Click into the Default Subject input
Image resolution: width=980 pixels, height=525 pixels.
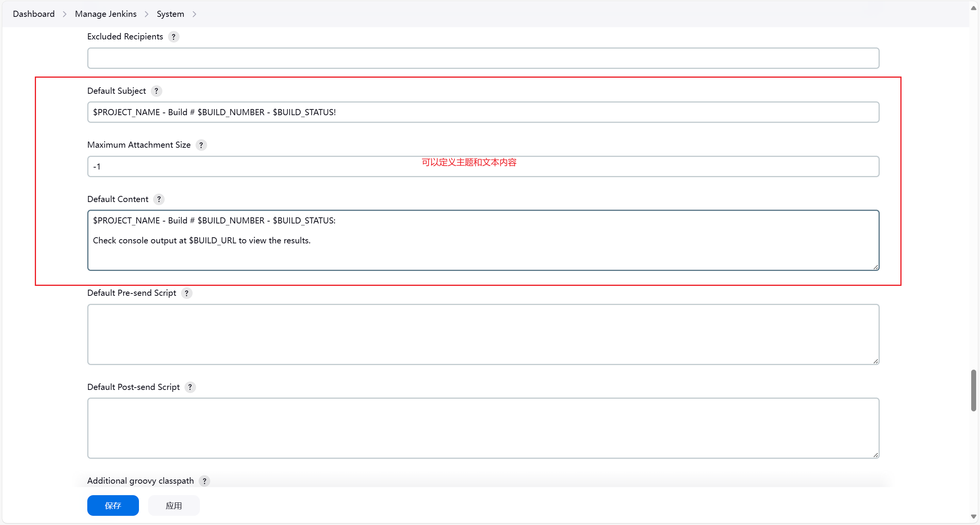point(483,112)
